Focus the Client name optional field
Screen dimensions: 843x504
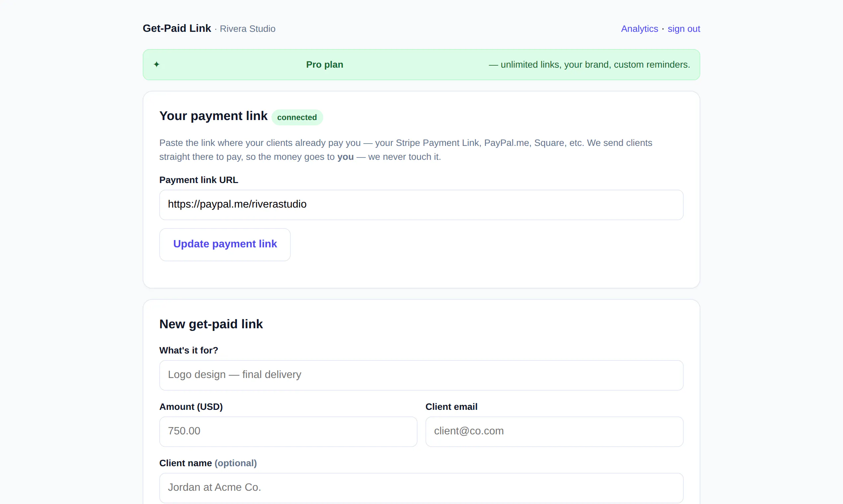point(421,488)
